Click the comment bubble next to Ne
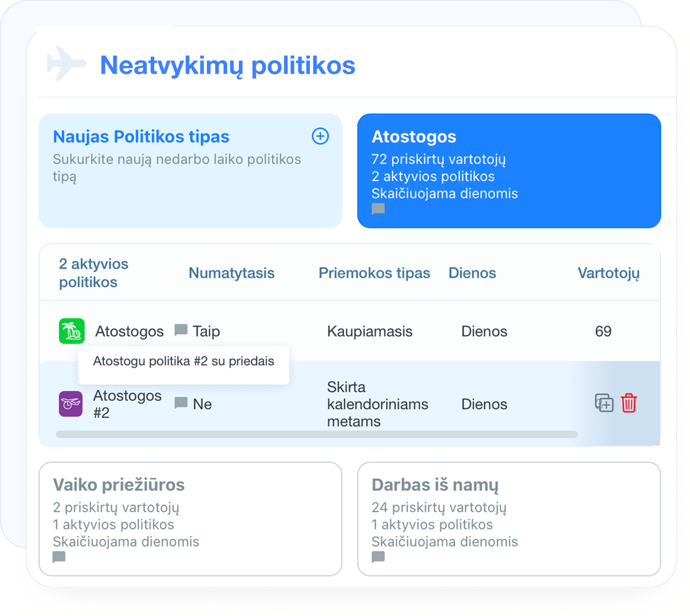This screenshot has width=690, height=616. [181, 404]
